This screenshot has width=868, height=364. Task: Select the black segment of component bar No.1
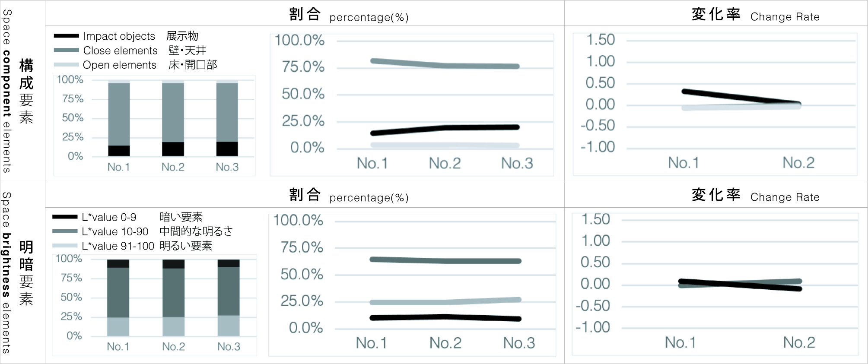tap(119, 151)
